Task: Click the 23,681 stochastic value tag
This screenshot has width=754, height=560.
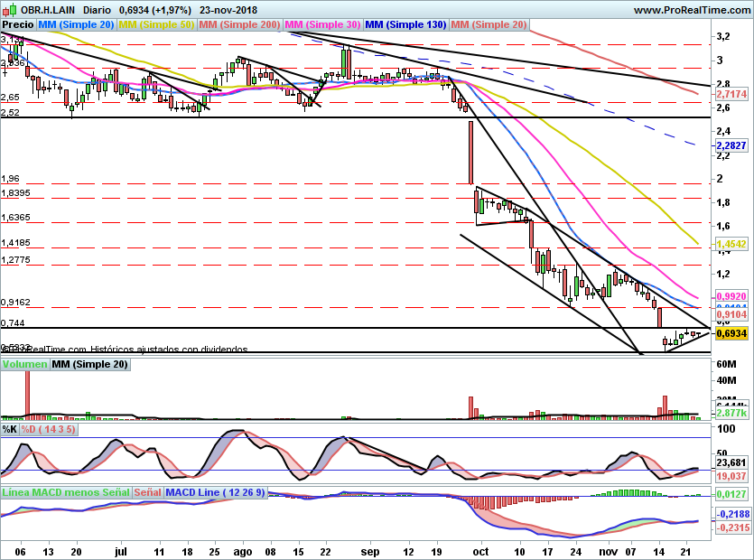Action: click(x=730, y=462)
